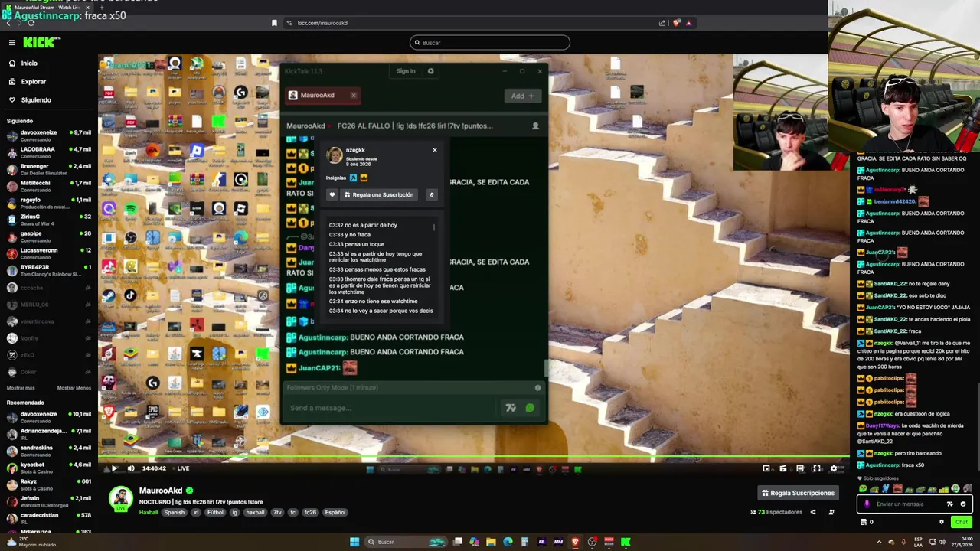Click Sign In in KickTalk window
This screenshot has height=551, width=980.
point(406,71)
